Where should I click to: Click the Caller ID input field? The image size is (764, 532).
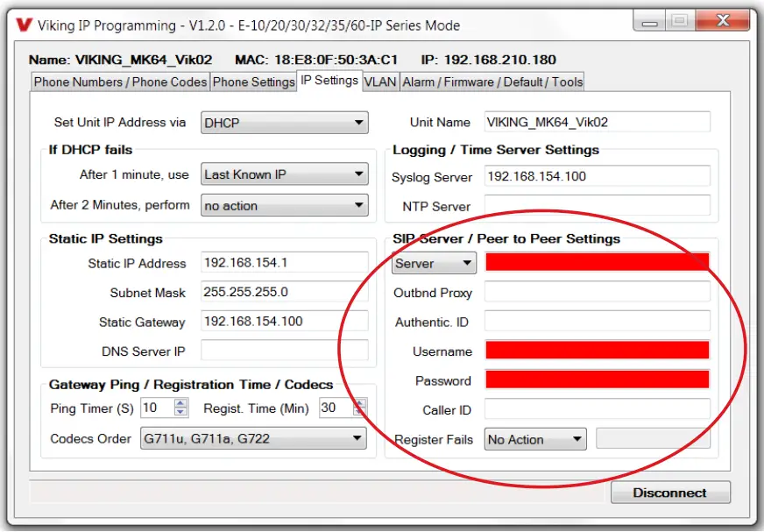596,409
